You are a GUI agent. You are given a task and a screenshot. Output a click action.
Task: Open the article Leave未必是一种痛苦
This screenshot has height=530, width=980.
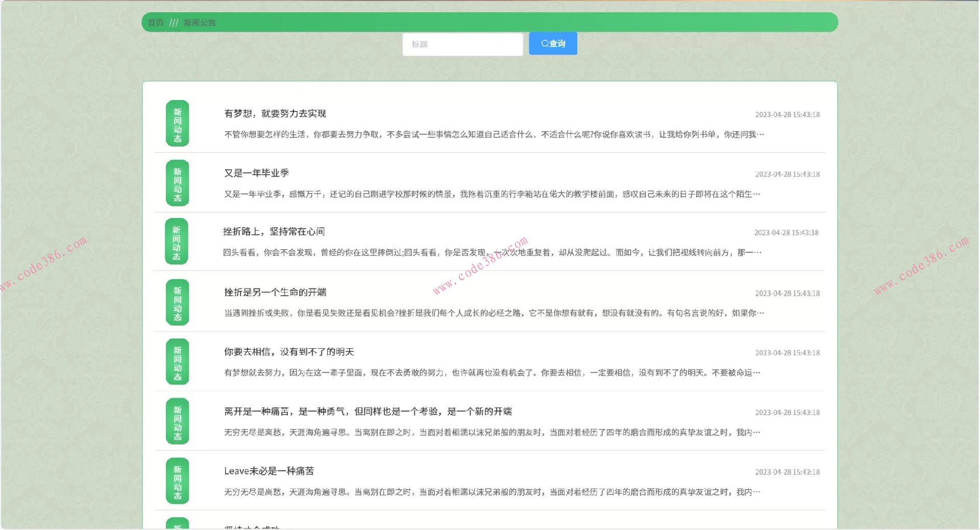click(269, 471)
